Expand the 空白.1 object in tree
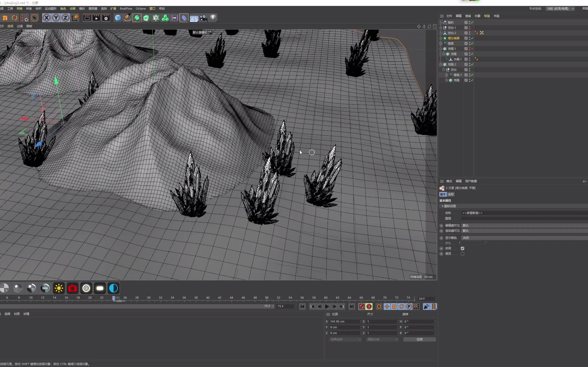Image resolution: width=588 pixels, height=367 pixels. point(441,28)
